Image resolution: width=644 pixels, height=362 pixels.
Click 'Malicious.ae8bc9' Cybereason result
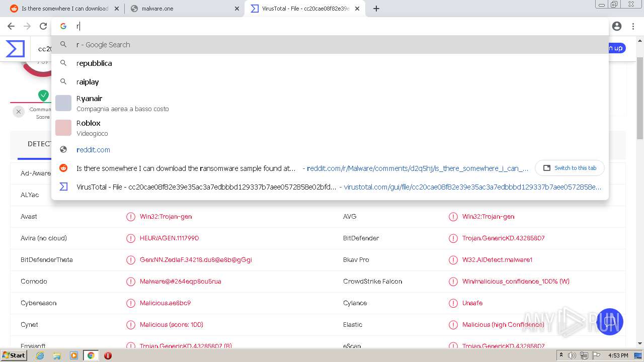click(x=165, y=303)
